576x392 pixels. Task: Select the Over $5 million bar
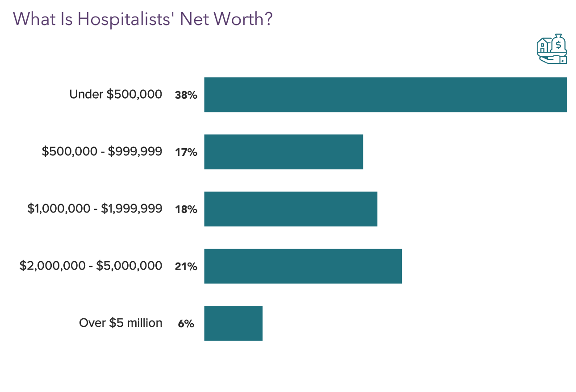click(x=233, y=323)
